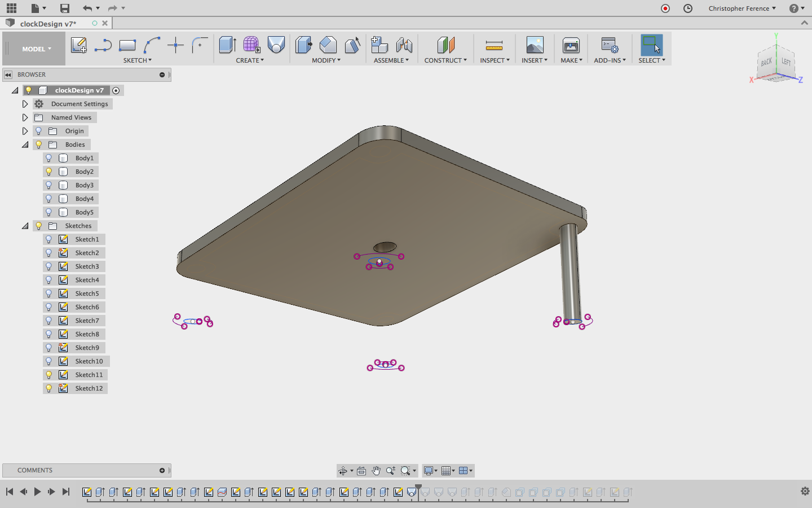The width and height of the screenshot is (812, 508).
Task: Click the Select tool icon
Action: [652, 45]
